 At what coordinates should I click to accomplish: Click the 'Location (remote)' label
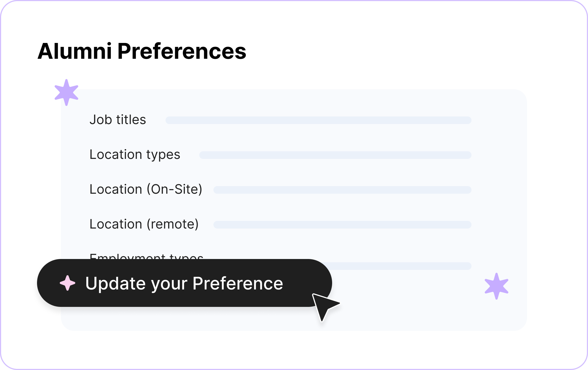pyautogui.click(x=144, y=224)
